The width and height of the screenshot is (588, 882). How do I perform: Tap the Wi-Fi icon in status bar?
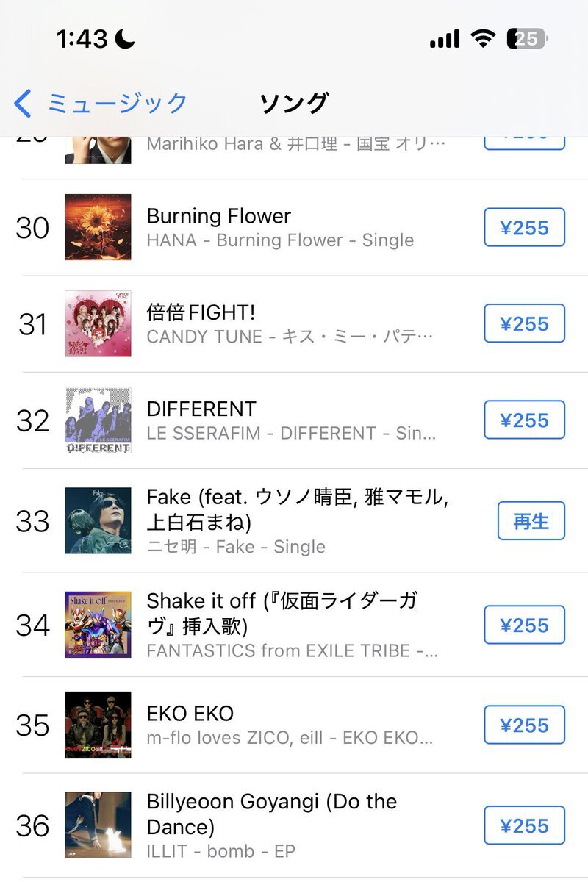483,39
